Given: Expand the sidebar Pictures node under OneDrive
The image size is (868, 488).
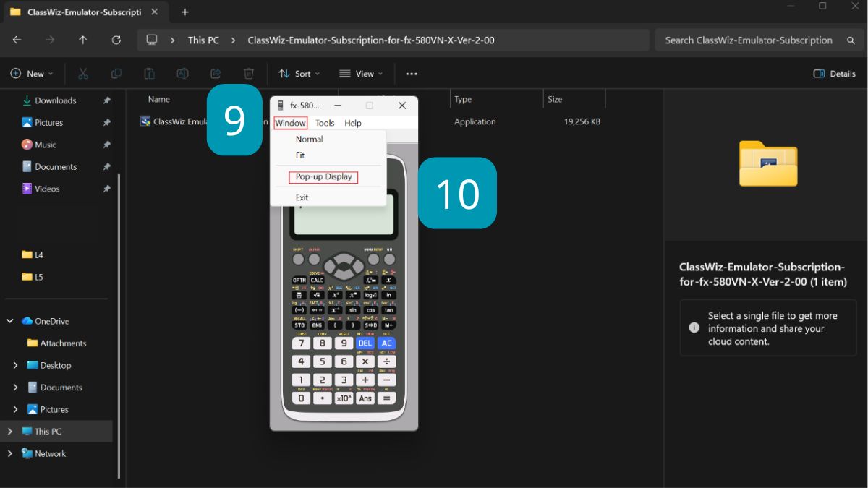Looking at the screenshot, I should coord(15,409).
